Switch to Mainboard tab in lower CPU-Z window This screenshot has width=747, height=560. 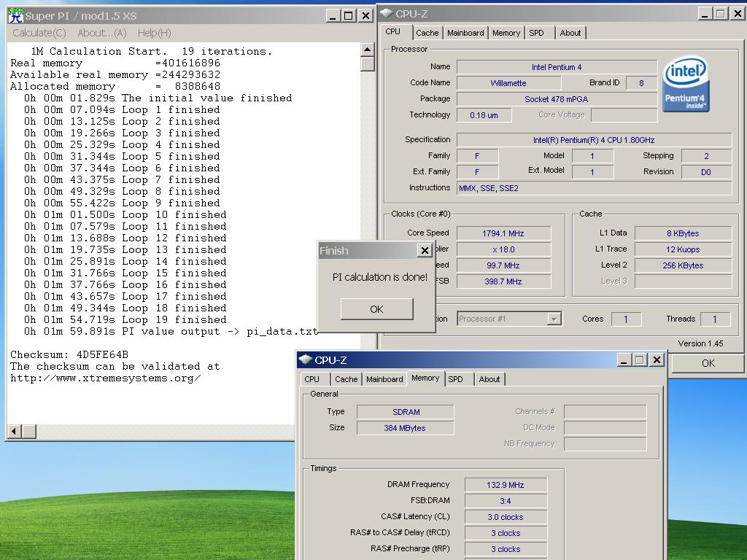(384, 379)
